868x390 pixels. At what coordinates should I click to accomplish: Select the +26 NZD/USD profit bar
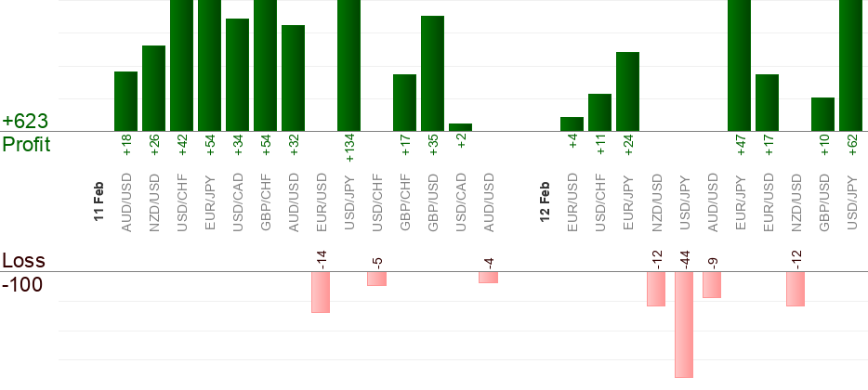click(x=153, y=88)
